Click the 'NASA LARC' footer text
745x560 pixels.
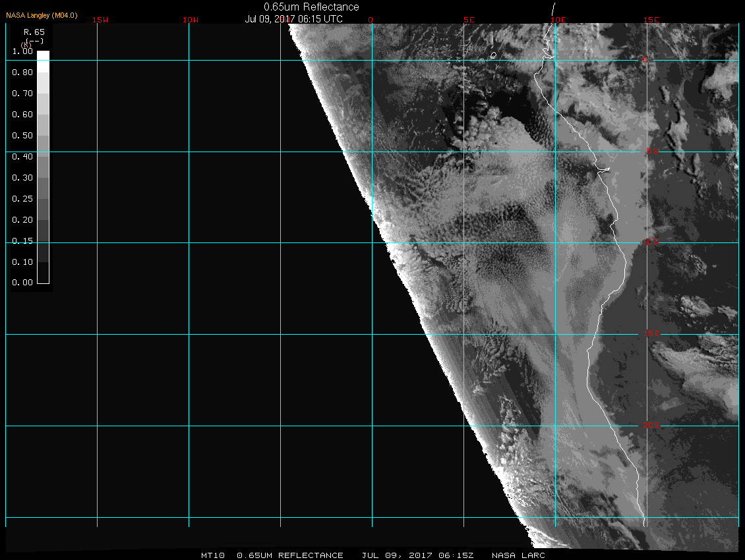pyautogui.click(x=518, y=555)
